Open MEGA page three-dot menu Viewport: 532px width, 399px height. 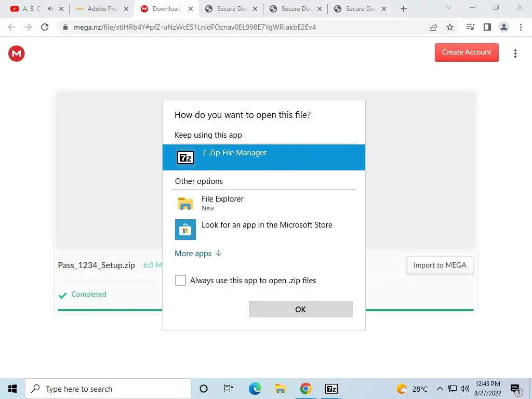[x=515, y=54]
